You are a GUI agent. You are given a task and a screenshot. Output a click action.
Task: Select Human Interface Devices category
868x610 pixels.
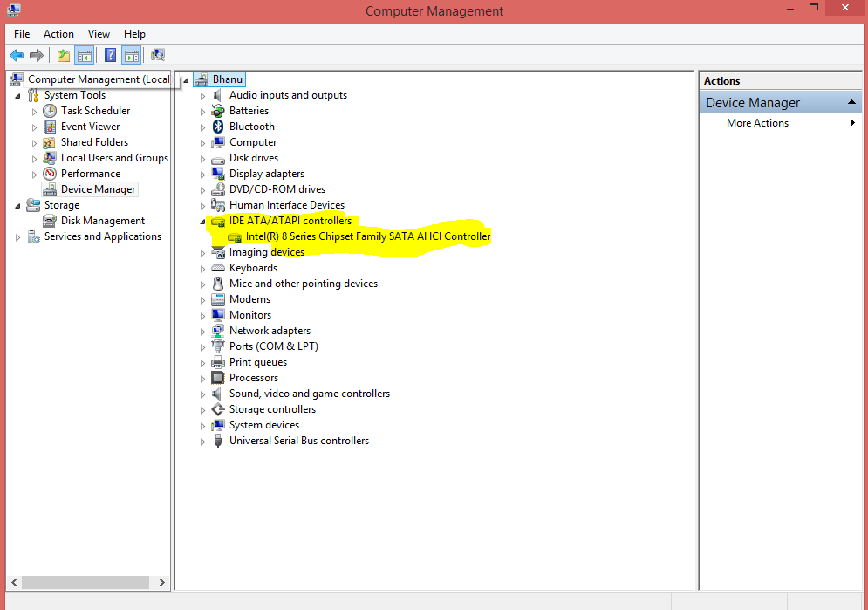(x=287, y=205)
